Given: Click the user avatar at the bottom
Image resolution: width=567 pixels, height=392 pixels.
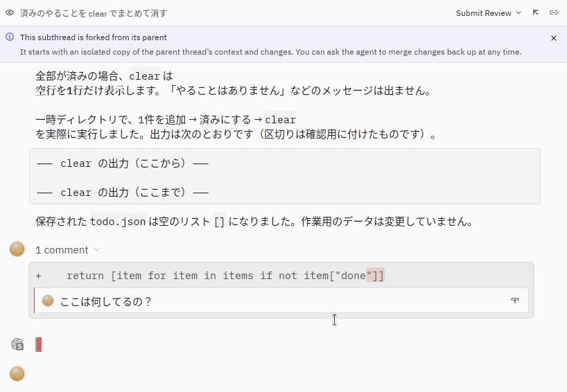Looking at the screenshot, I should (x=17, y=373).
